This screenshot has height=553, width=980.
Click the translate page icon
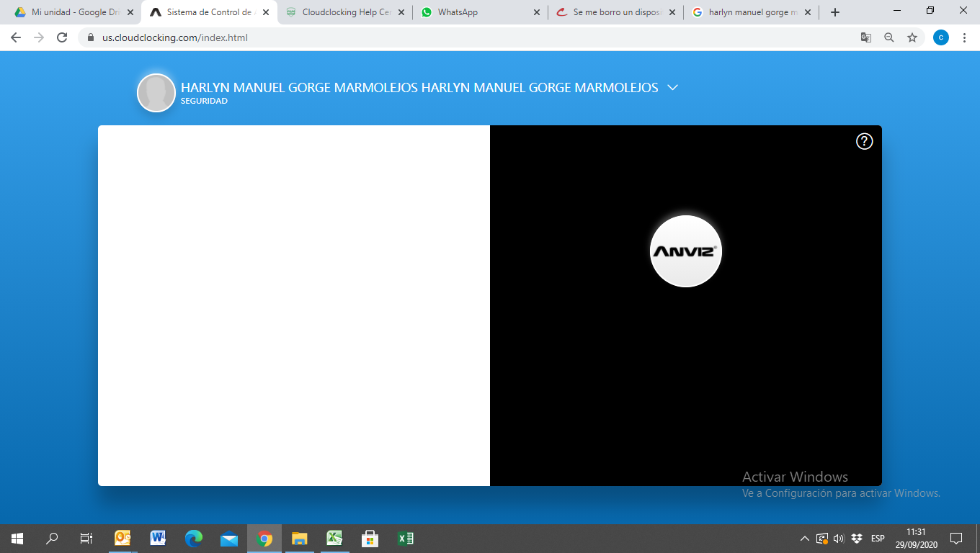[x=866, y=37]
